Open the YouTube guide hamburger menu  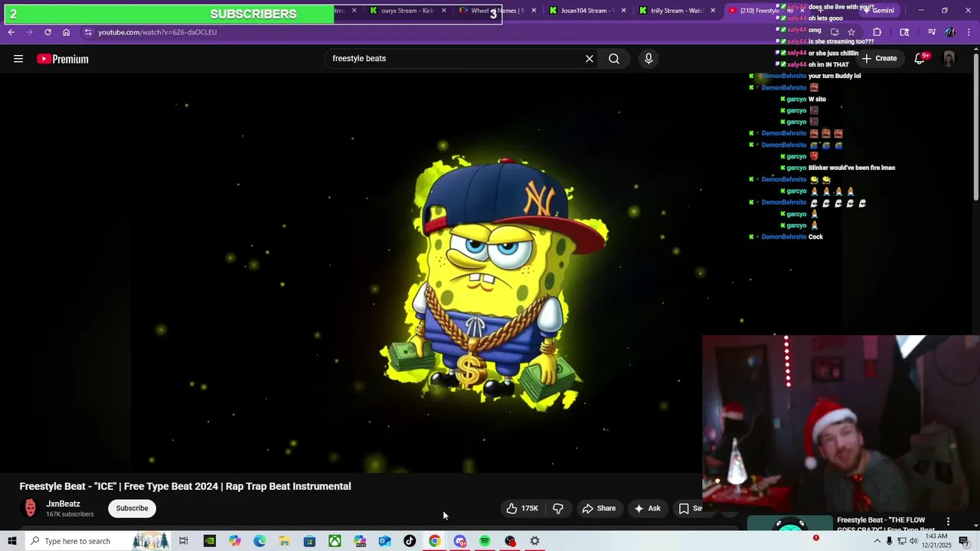[18, 59]
